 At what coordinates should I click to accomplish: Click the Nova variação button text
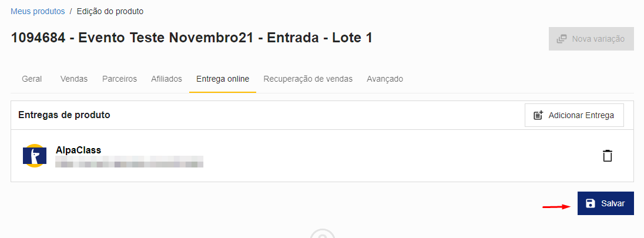click(598, 39)
